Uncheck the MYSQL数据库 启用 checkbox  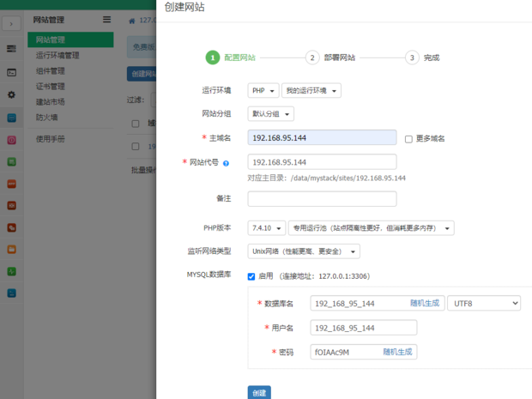tap(251, 276)
